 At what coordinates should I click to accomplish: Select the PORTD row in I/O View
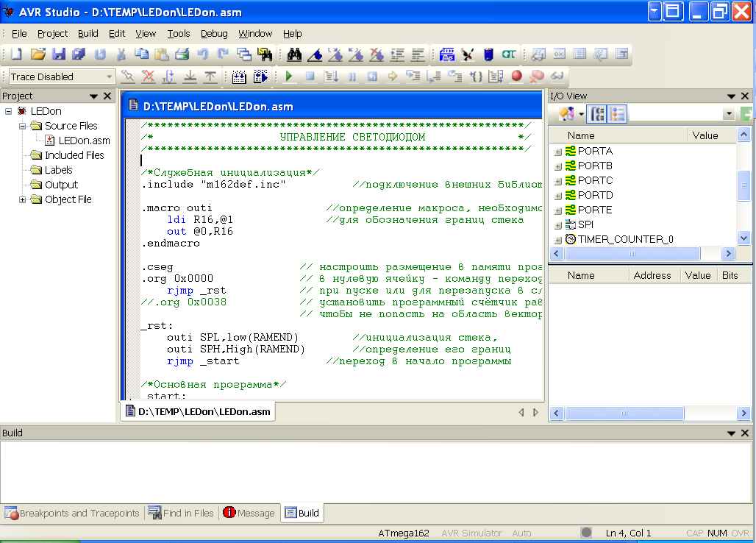click(589, 196)
